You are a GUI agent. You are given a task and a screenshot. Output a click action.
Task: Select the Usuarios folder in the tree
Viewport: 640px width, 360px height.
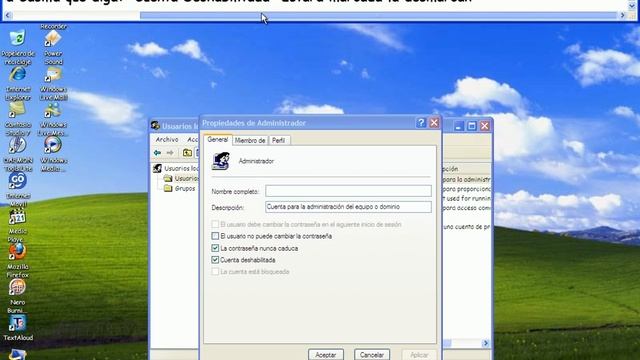coord(181,178)
